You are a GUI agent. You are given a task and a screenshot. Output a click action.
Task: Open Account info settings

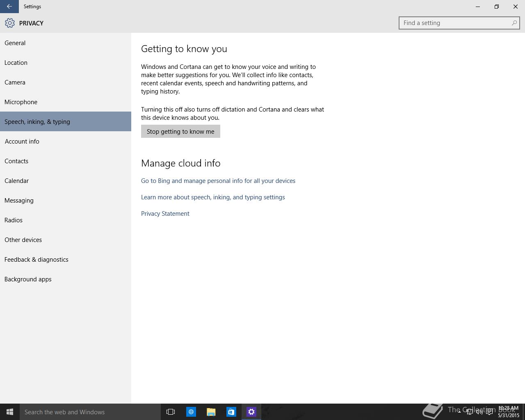[x=66, y=141]
